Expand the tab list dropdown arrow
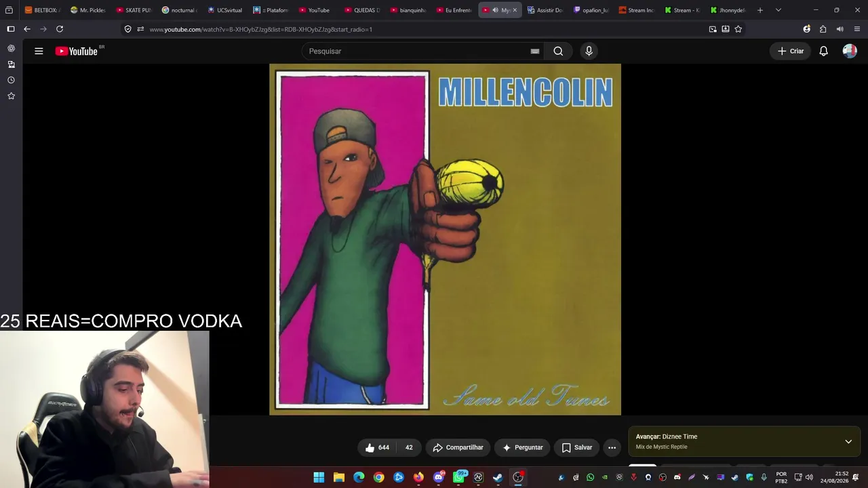The height and width of the screenshot is (488, 868). [778, 10]
